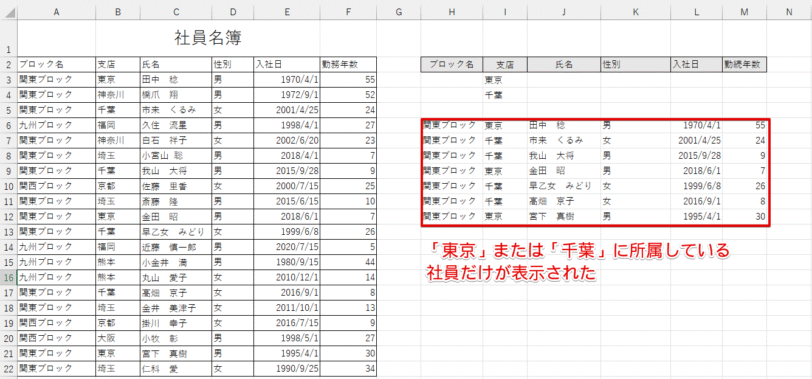Select the name cell 金井 美津子
Viewport: 812px width, 379px height.
(x=176, y=308)
